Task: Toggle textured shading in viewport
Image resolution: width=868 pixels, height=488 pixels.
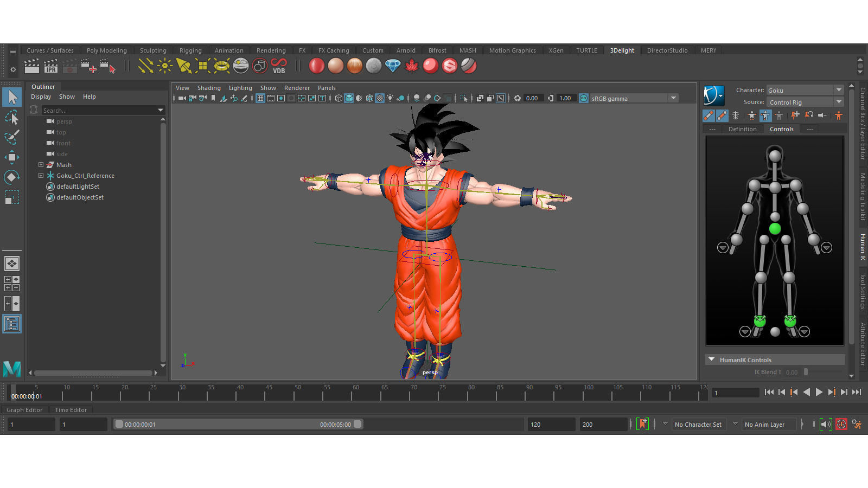Action: point(380,98)
